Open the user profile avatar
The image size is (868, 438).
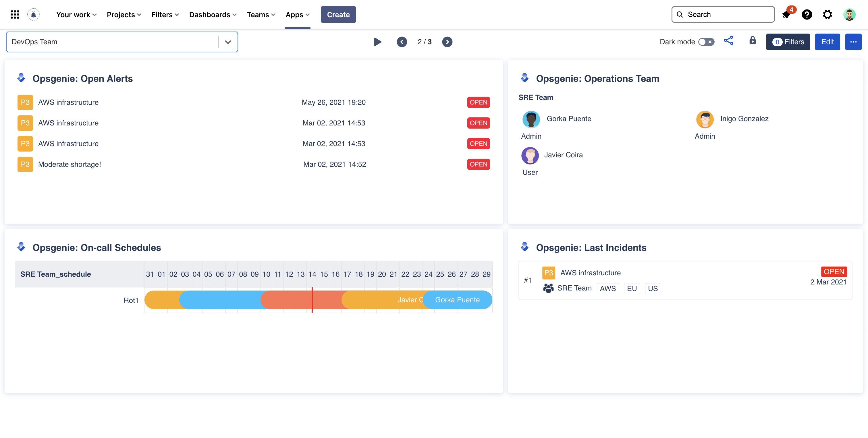click(x=849, y=14)
